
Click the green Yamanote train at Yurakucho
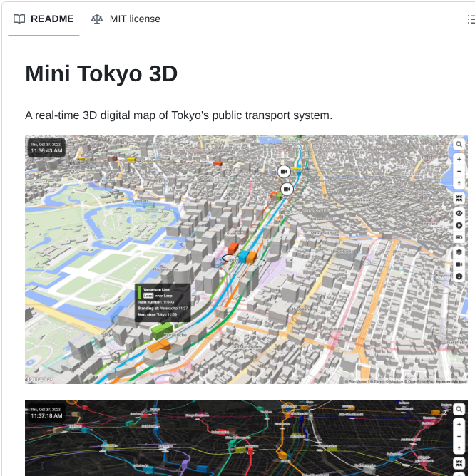pos(163,331)
